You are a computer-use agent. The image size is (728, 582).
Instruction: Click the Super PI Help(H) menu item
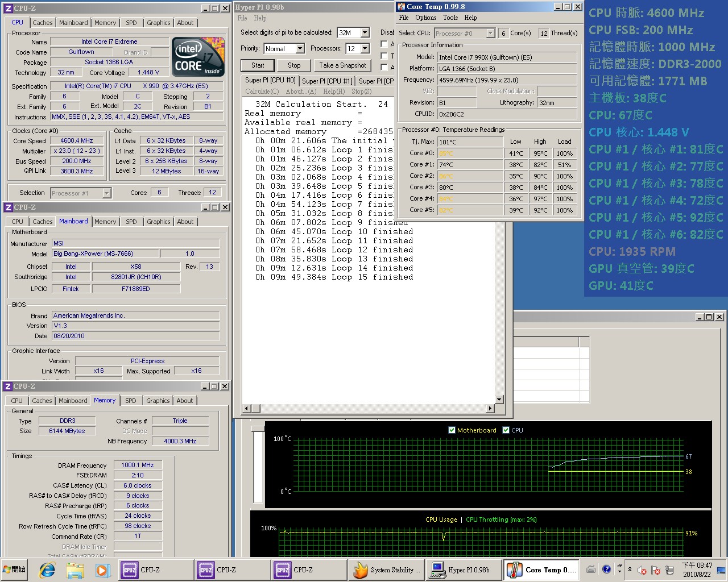coord(334,92)
